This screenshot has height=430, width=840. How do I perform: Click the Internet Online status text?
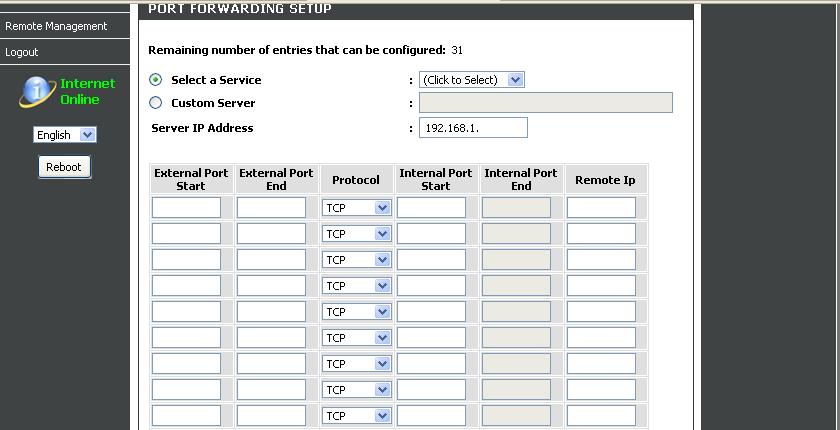(88, 92)
